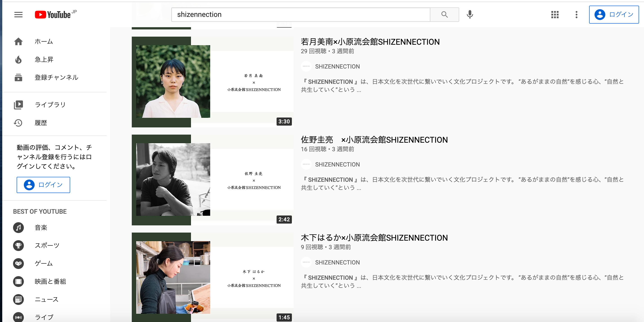The height and width of the screenshot is (322, 644).
Task: Open 音楽 category
Action: (54, 228)
